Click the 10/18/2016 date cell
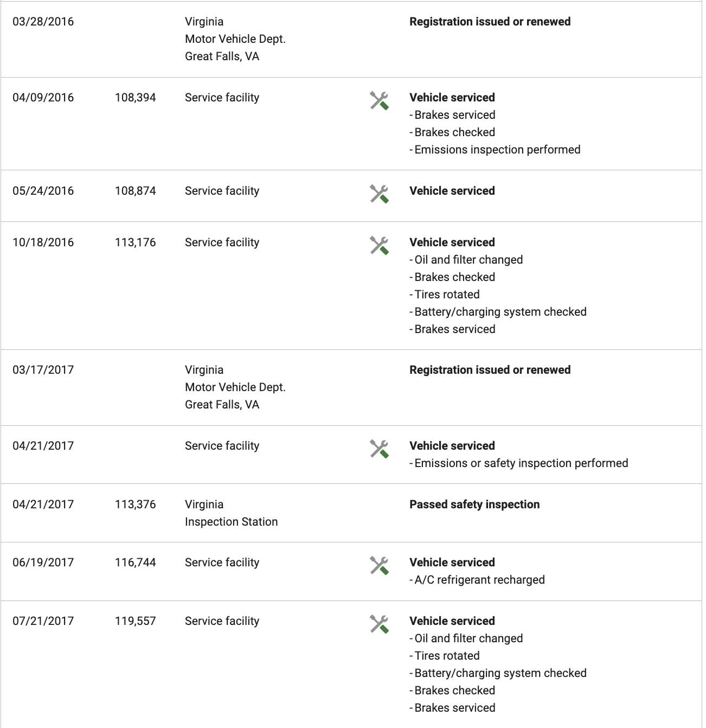This screenshot has width=706, height=728. 43,242
